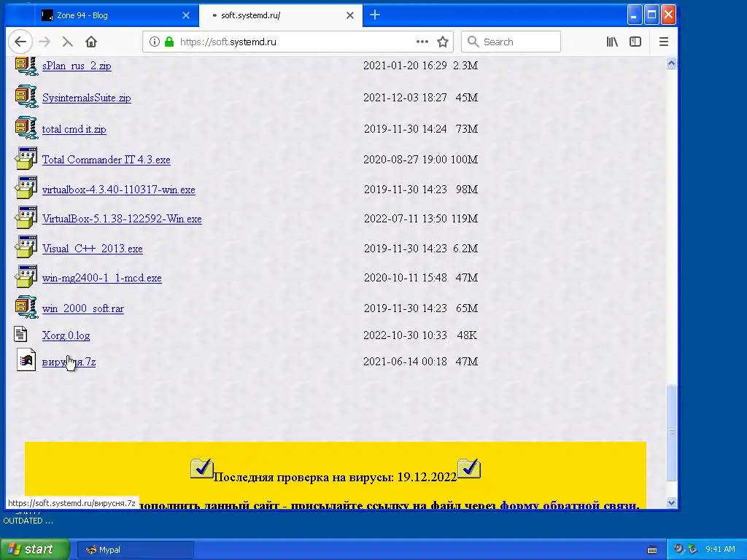Image resolution: width=747 pixels, height=560 pixels.
Task: Open win-mg2400-1_1-mcd.exe link
Action: (102, 278)
